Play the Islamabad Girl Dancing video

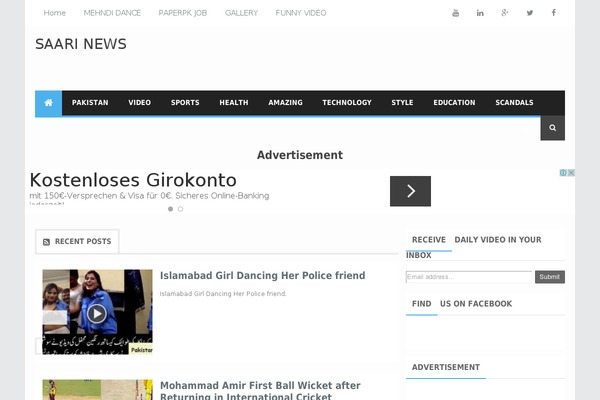(x=97, y=312)
